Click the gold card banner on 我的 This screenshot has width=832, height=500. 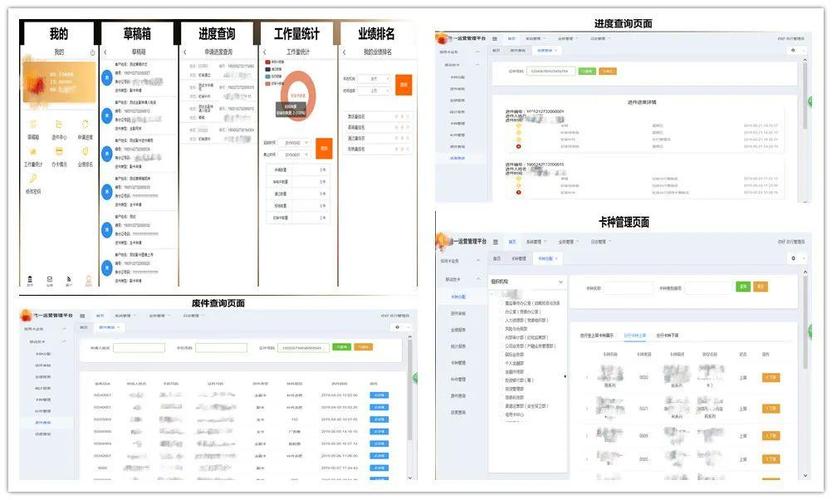point(59,82)
